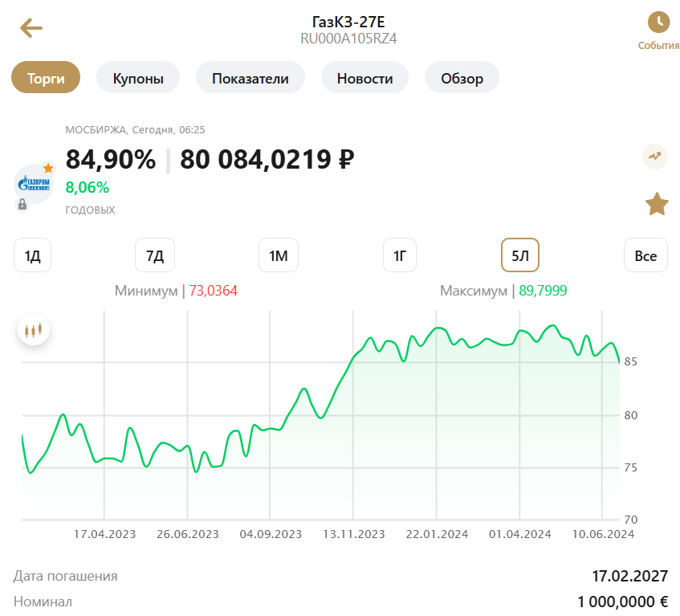Show the Все time range
This screenshot has width=680, height=616.
coord(645,255)
